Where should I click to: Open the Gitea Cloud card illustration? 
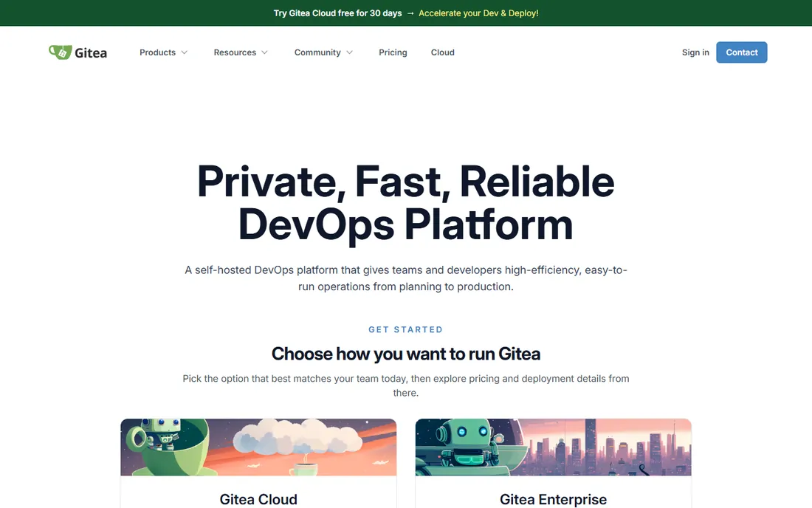[258, 447]
